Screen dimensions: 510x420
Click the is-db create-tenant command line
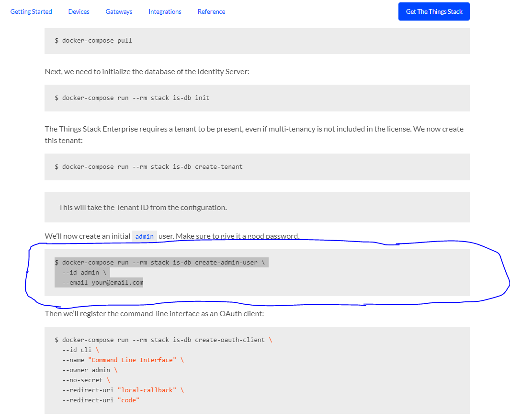coord(148,167)
